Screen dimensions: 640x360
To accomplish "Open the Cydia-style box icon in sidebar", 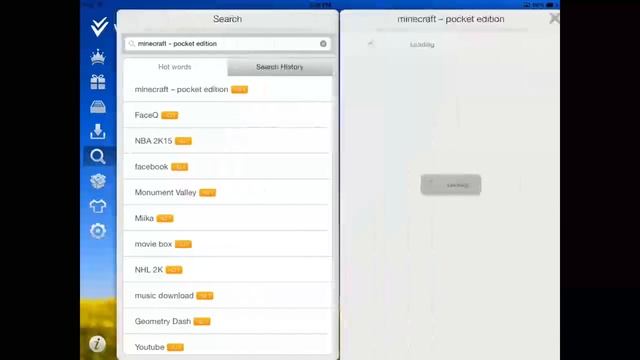I will click(98, 181).
